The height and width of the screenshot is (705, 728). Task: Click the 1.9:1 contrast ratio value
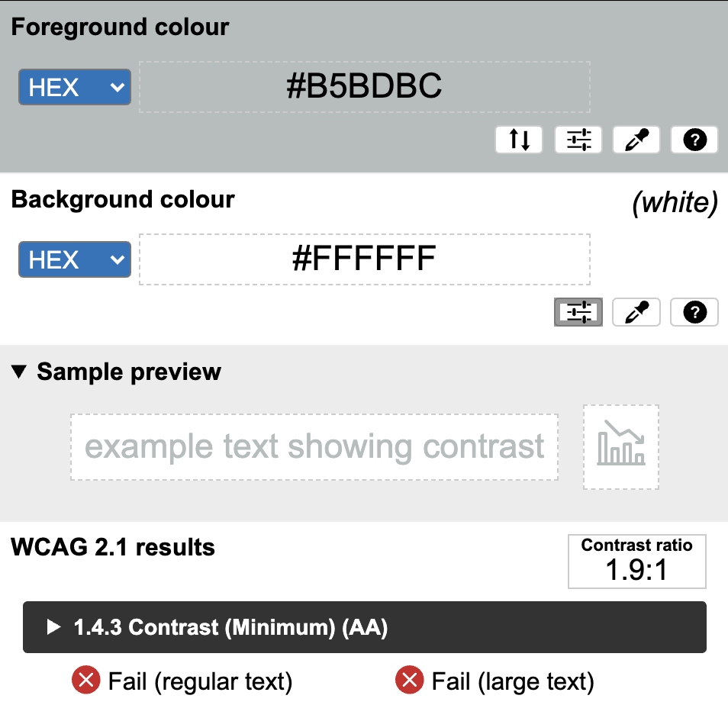coord(636,570)
